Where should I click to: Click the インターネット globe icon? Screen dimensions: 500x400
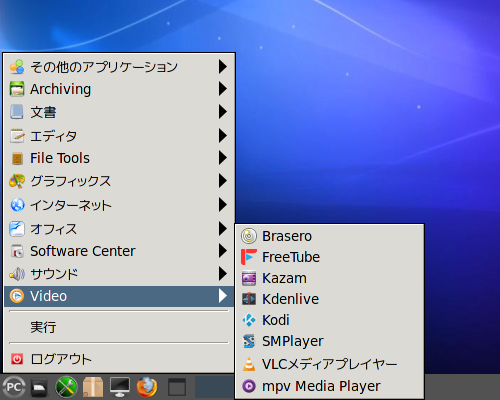(17, 205)
